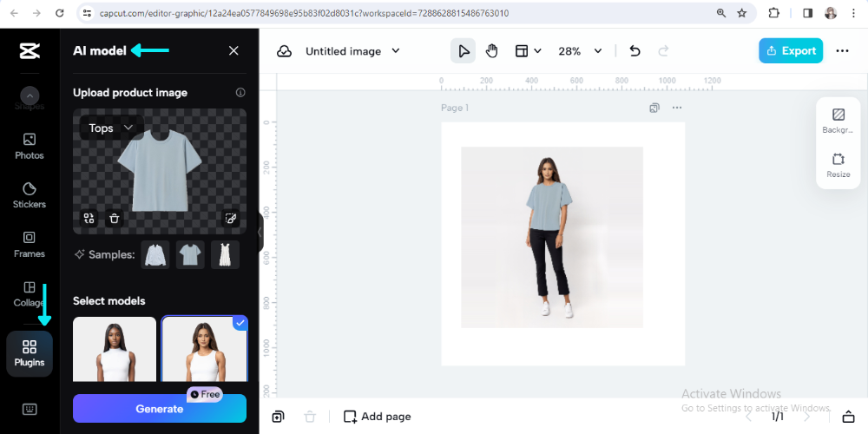Viewport: 868px width, 434px height.
Task: Go to the next page arrow
Action: point(806,417)
